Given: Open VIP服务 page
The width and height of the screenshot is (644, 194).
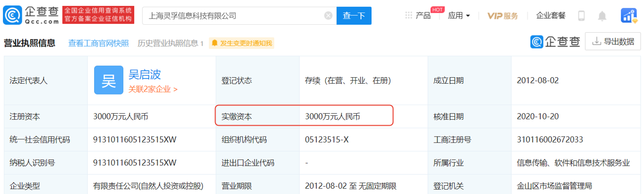Looking at the screenshot, I should pos(502,16).
